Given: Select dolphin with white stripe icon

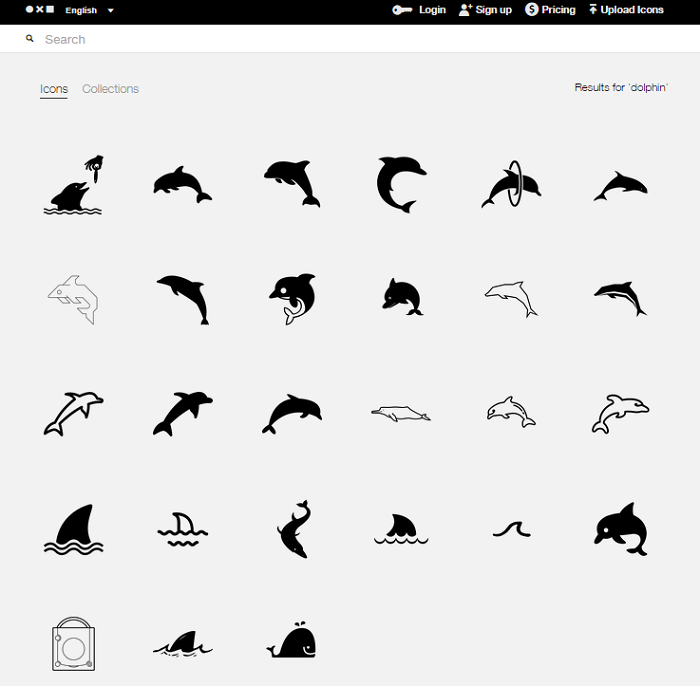Looking at the screenshot, I should click(620, 299).
